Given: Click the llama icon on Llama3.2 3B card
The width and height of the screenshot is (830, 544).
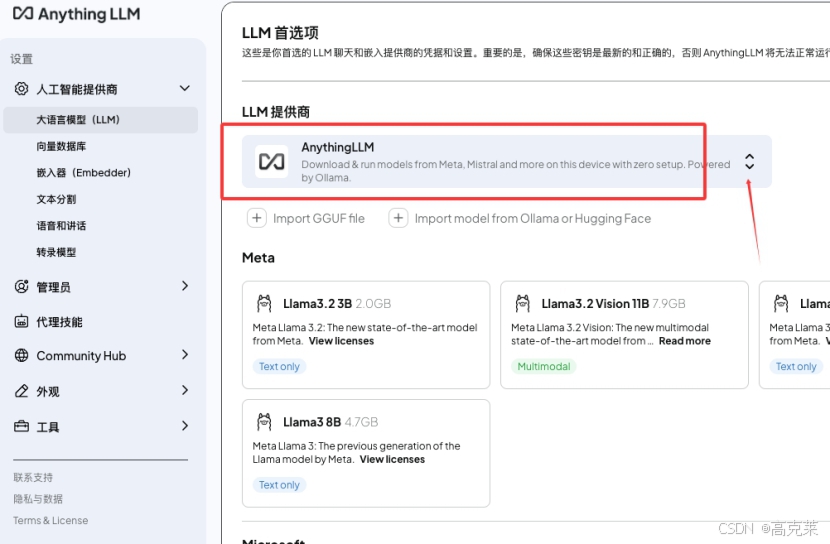Looking at the screenshot, I should point(264,303).
